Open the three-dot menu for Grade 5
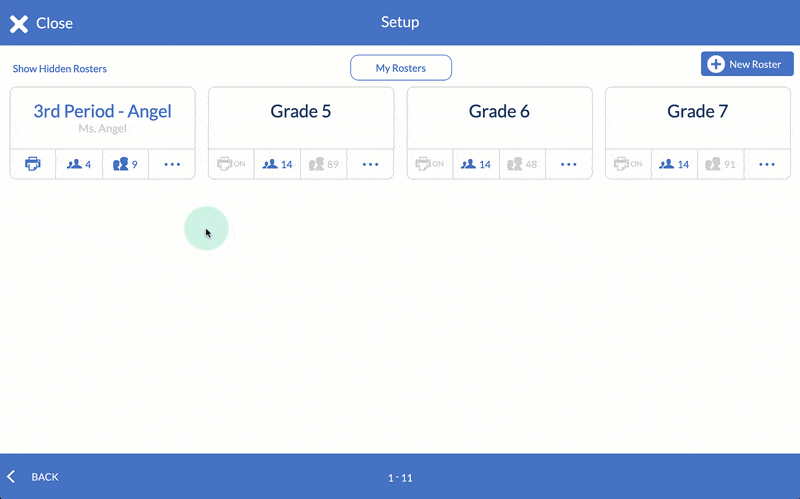The height and width of the screenshot is (499, 800). tap(370, 164)
